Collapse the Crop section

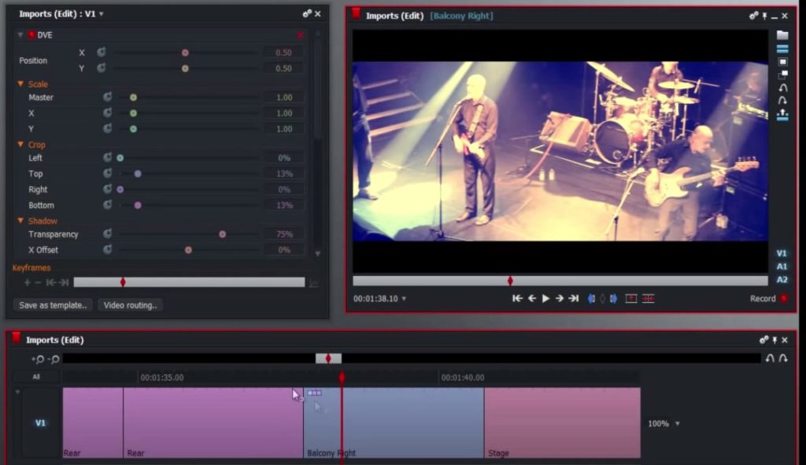tap(21, 144)
